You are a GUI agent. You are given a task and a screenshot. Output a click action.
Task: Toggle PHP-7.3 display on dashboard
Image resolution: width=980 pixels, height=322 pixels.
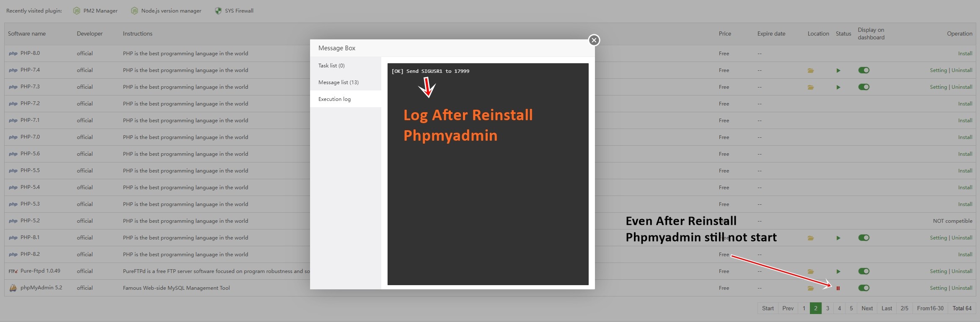click(x=864, y=87)
